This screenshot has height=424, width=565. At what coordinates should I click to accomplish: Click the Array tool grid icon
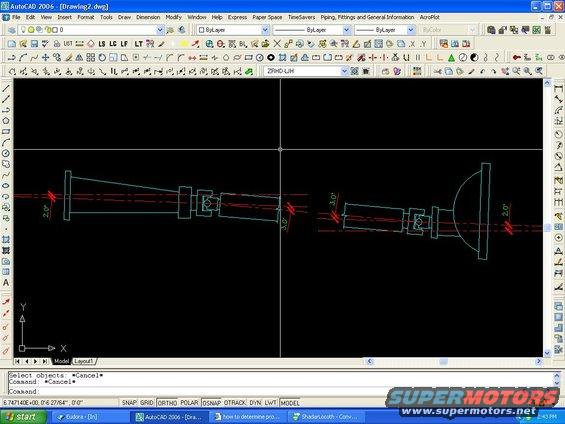tap(90, 57)
